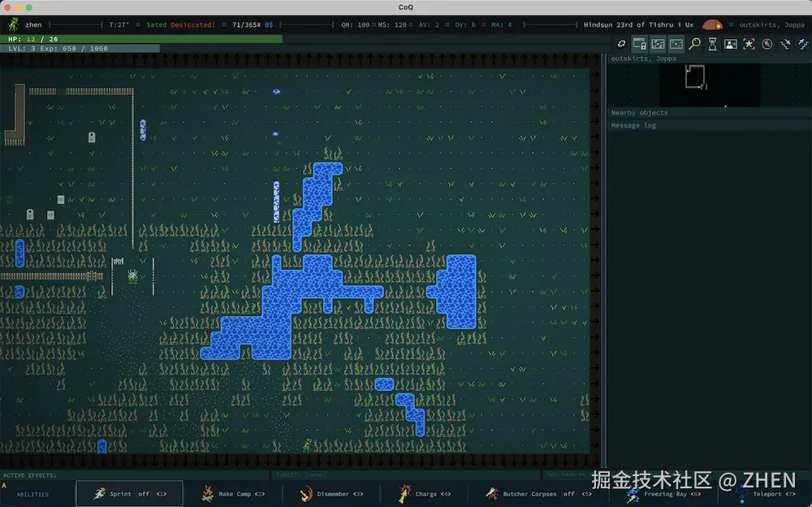Click the Charge ability icon
812x507 pixels.
tap(404, 493)
